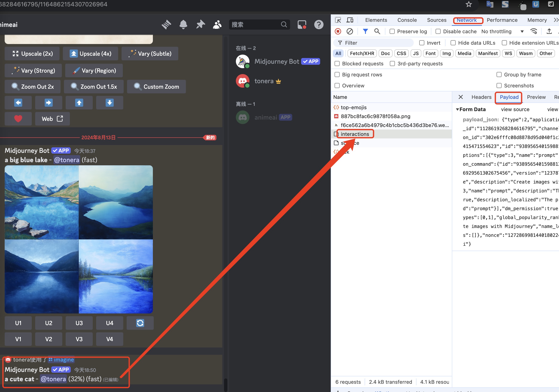Enable Overview checkbox
The height and width of the screenshot is (392, 559).
click(337, 86)
